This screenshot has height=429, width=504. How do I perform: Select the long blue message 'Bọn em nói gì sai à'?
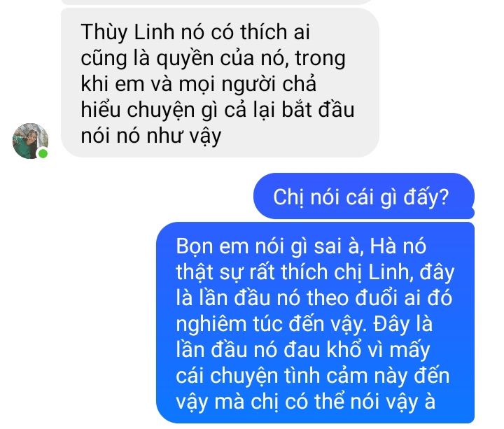[315, 323]
